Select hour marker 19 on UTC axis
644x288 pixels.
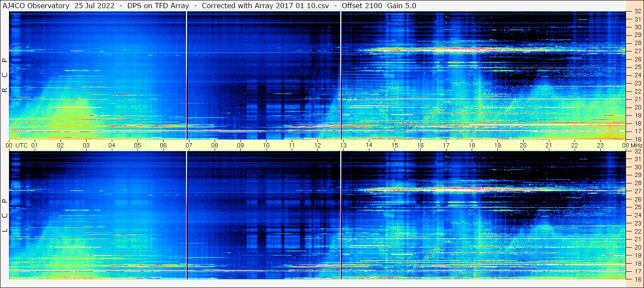[x=497, y=145]
